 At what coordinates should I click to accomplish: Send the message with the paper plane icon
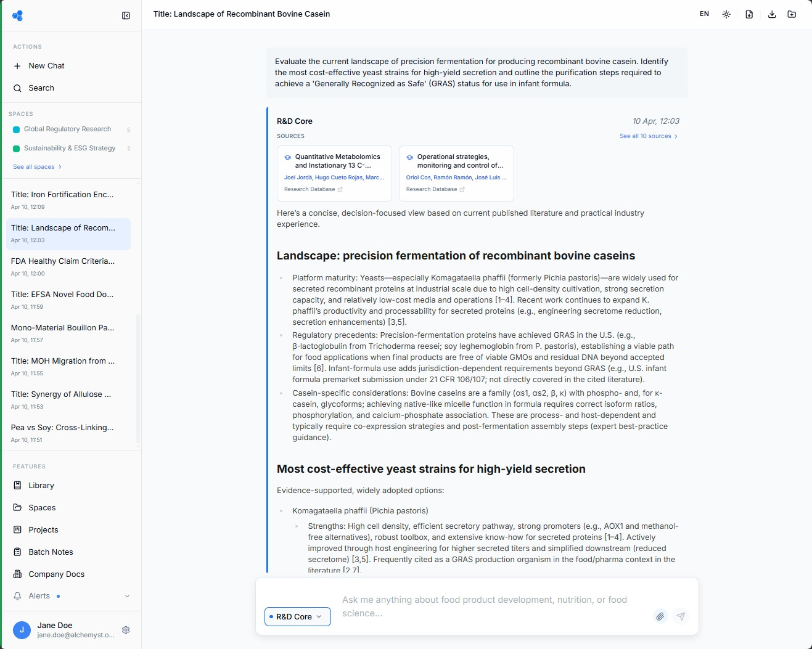click(681, 616)
